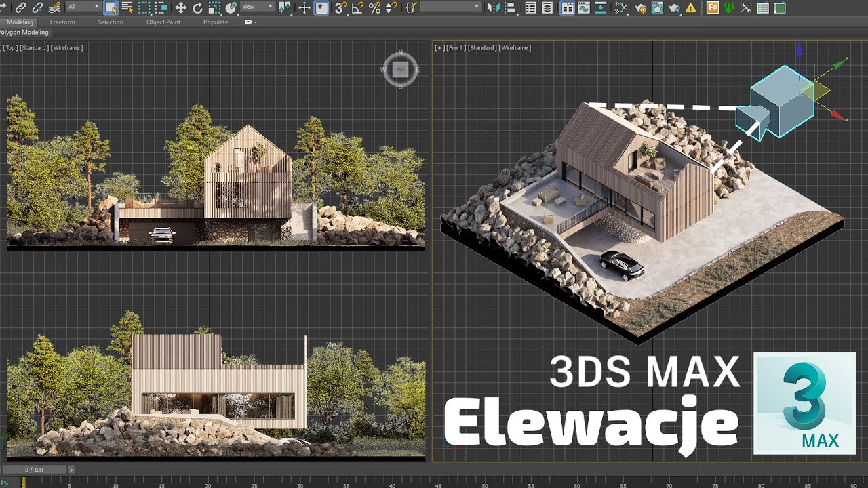868x488 pixels.
Task: Switch to the Freeform ribbon tab
Action: tap(62, 22)
